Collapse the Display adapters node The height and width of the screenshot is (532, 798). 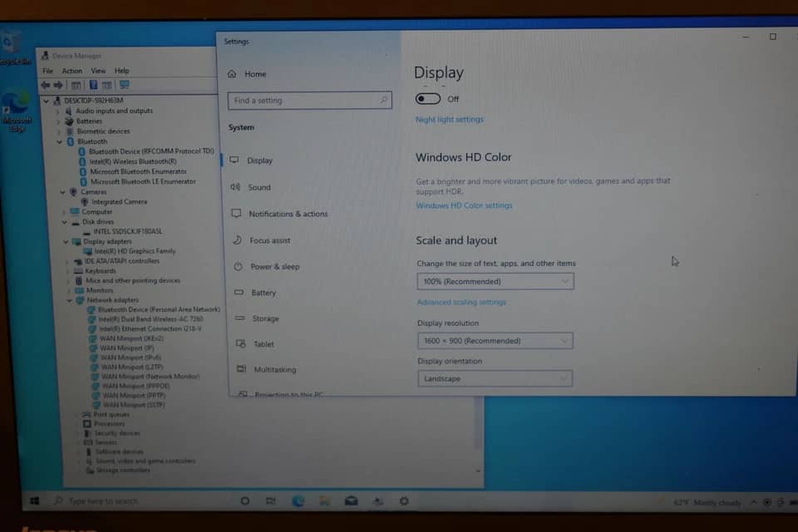(x=66, y=242)
